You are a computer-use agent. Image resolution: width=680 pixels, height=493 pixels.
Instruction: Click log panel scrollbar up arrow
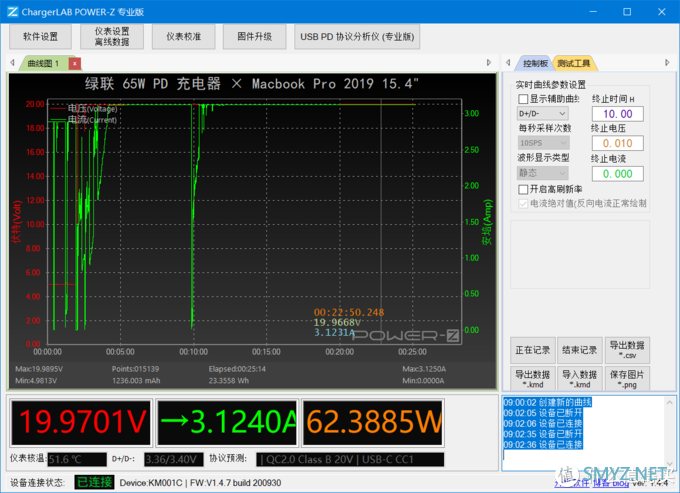coord(670,403)
